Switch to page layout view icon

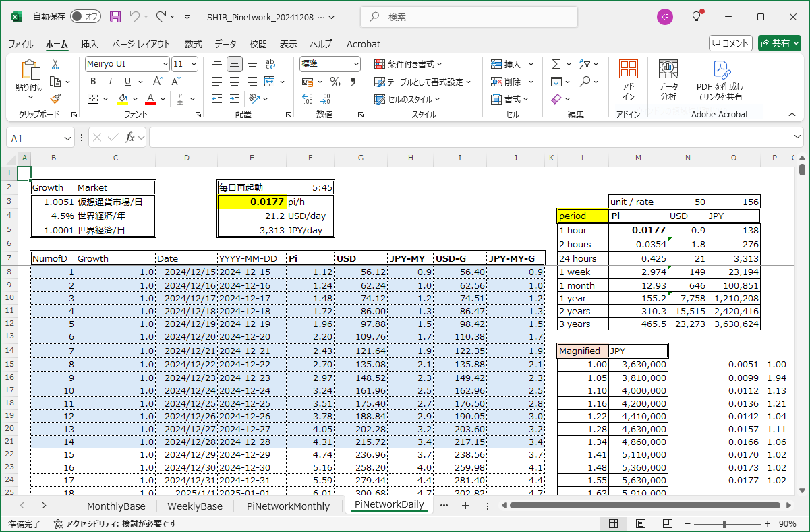click(x=641, y=524)
